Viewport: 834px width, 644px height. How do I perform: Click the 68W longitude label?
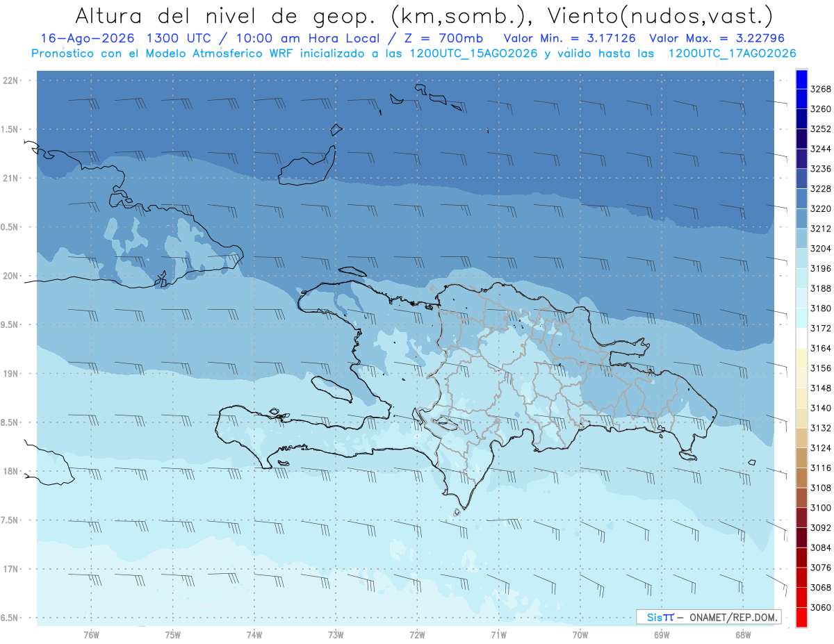pos(743,635)
